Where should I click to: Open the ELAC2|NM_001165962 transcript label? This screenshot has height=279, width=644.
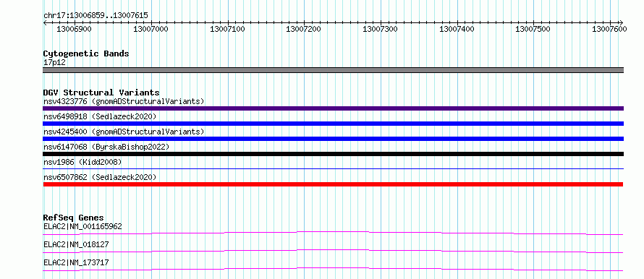click(x=82, y=226)
